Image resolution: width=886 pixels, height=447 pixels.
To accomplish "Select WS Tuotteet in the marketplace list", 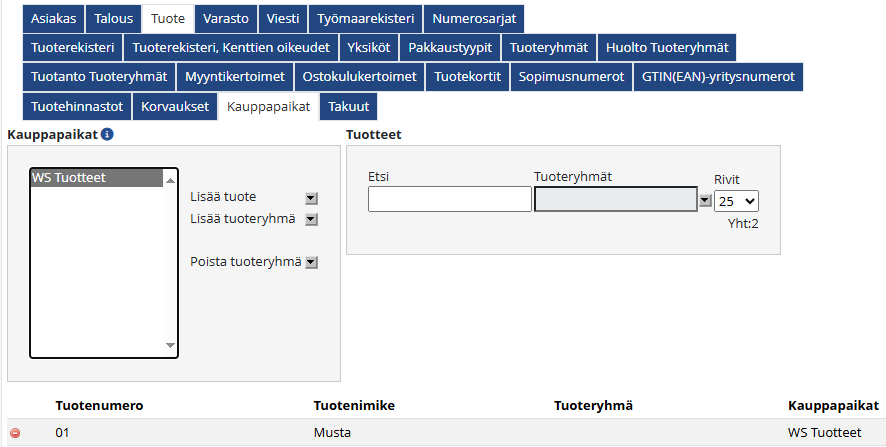I will coord(95,178).
